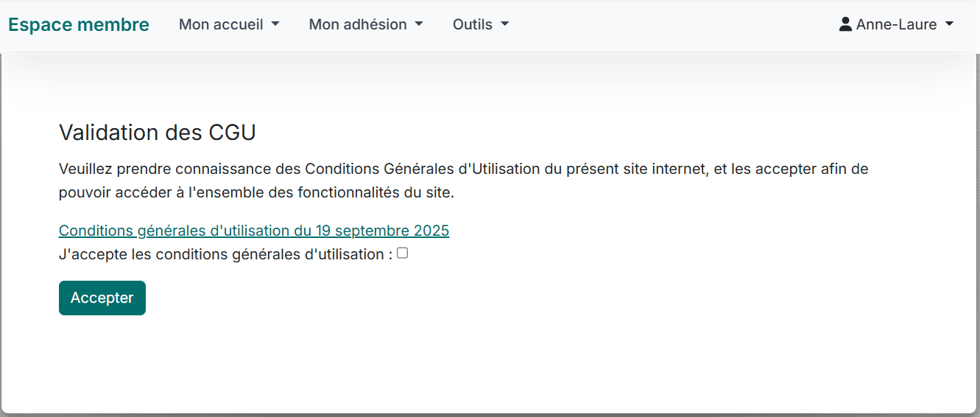
Task: Click the "J'accepte les conditions générales" label
Action: pyautogui.click(x=225, y=255)
